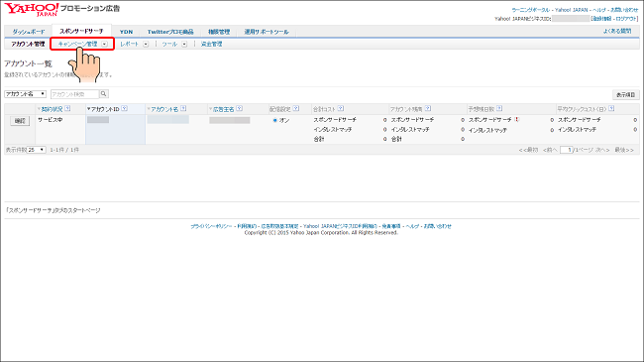
Task: Click the red warning icon in 予想残日数 row
Action: (x=516, y=119)
